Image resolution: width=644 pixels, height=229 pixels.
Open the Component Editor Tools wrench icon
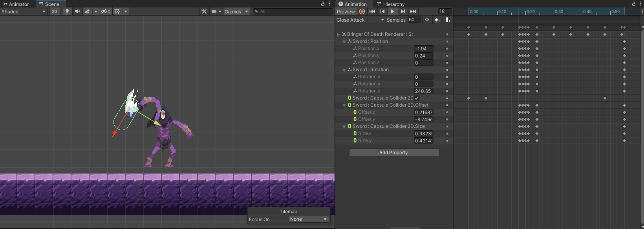[204, 11]
